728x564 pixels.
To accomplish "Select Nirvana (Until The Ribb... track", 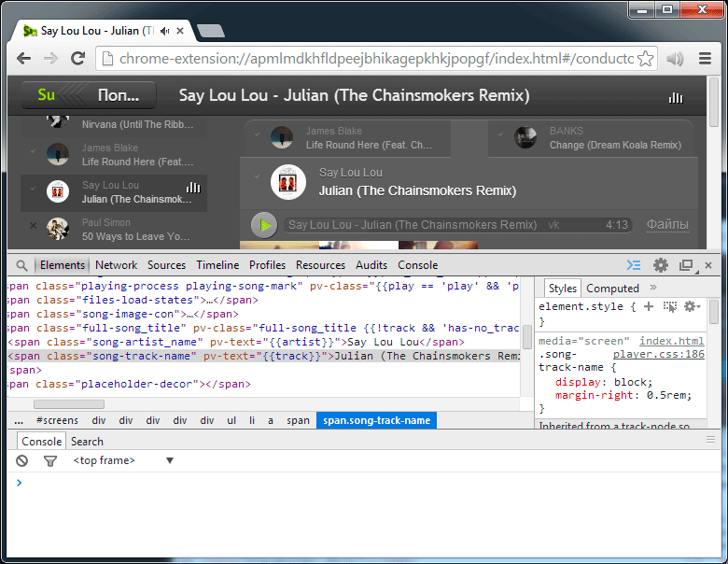I will tap(114, 124).
